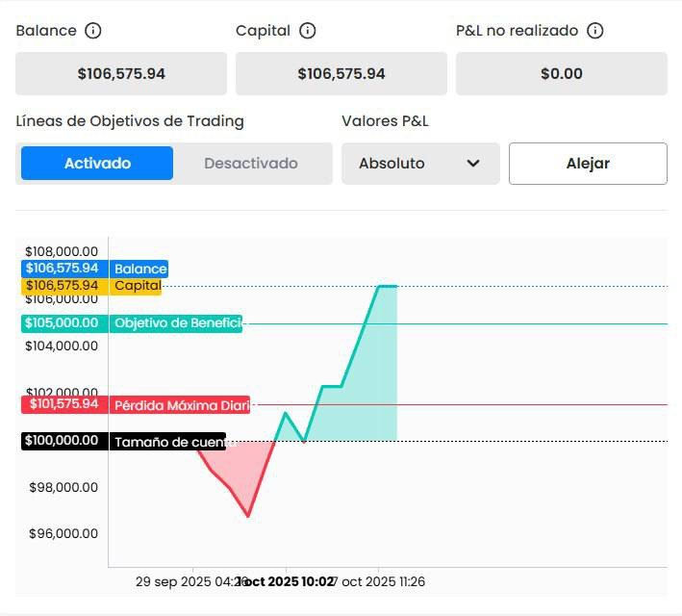This screenshot has height=616, width=682.
Task: Click the red Pérdida Máxima Diaria label
Action: click(181, 405)
